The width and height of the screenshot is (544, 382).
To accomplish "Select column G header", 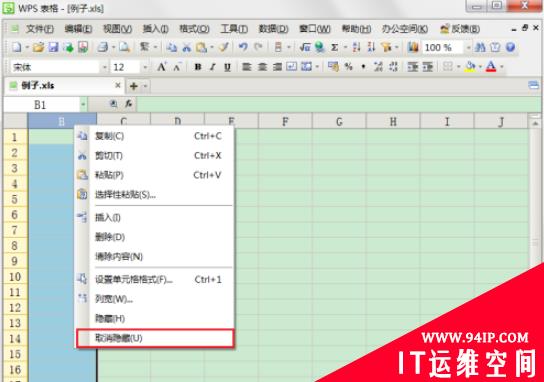I will (x=339, y=121).
